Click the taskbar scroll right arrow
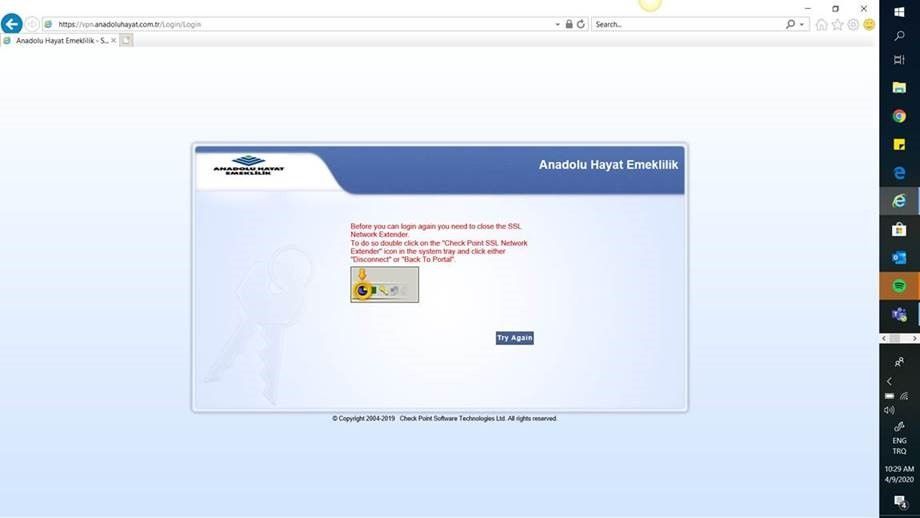Screen dimensions: 920x518 915,338
